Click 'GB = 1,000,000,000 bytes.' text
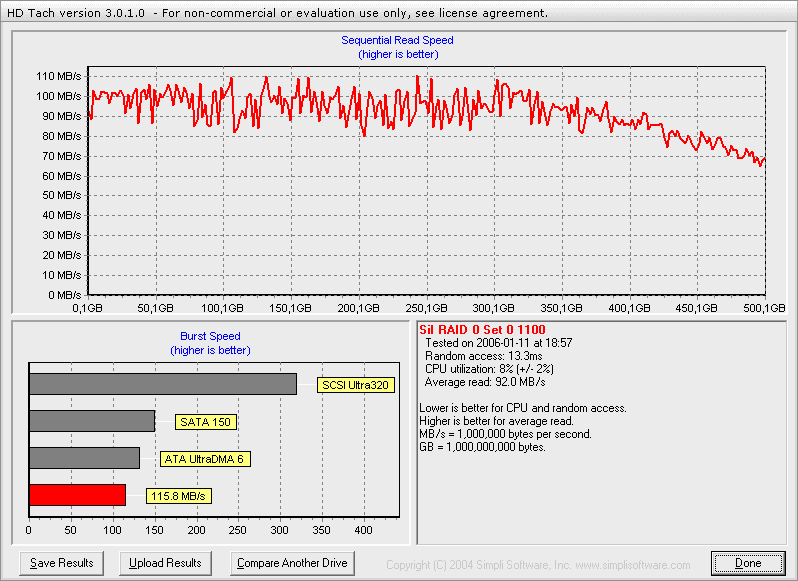Viewport: 798px width, 581px height. click(x=482, y=447)
